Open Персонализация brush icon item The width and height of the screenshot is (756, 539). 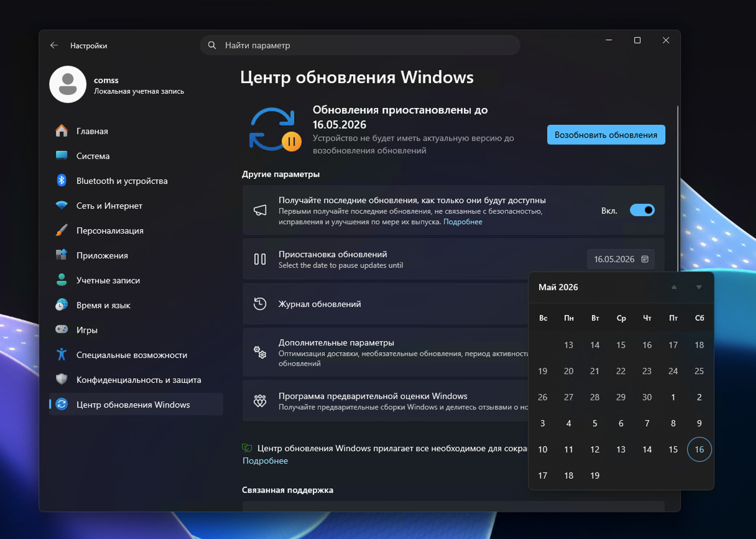61,230
